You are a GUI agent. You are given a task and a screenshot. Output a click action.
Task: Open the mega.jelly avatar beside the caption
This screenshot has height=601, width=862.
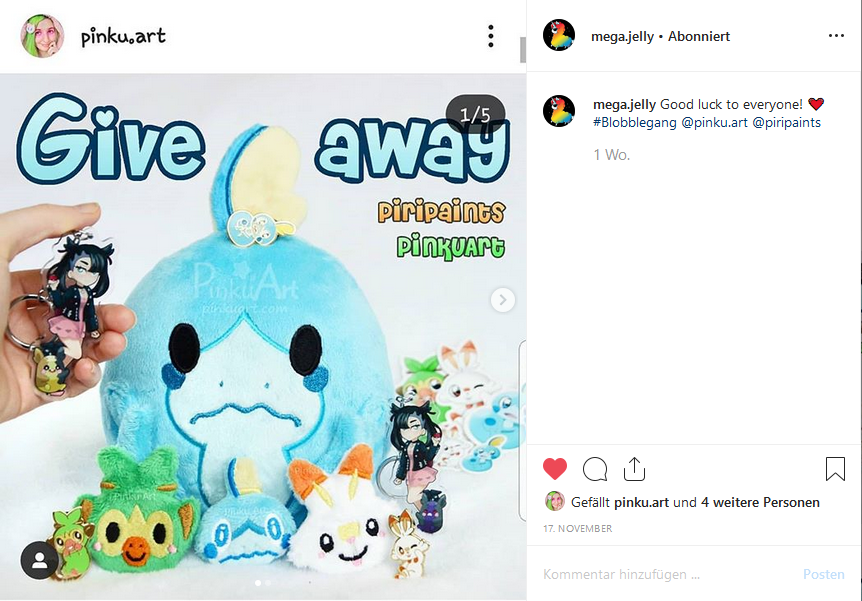pos(559,111)
